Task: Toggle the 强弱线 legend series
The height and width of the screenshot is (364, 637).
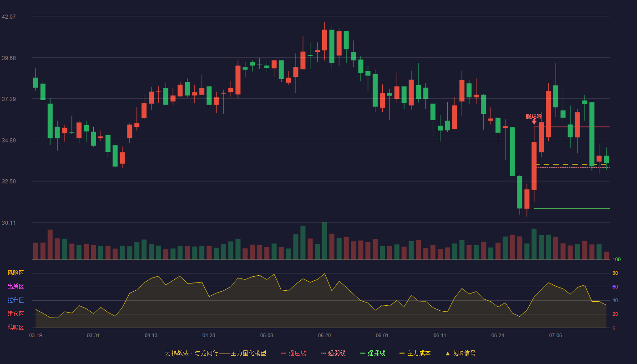Action: point(333,353)
